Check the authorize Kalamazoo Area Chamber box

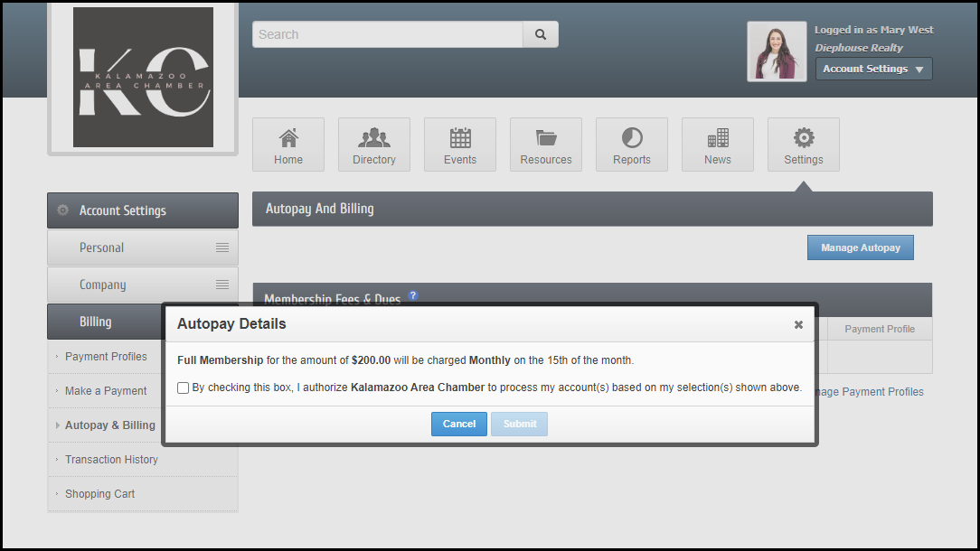pos(184,388)
